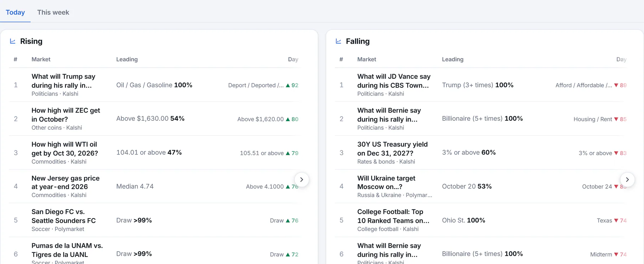Switch to the This week tab
Screen dimensions: 644x264
pyautogui.click(x=53, y=12)
